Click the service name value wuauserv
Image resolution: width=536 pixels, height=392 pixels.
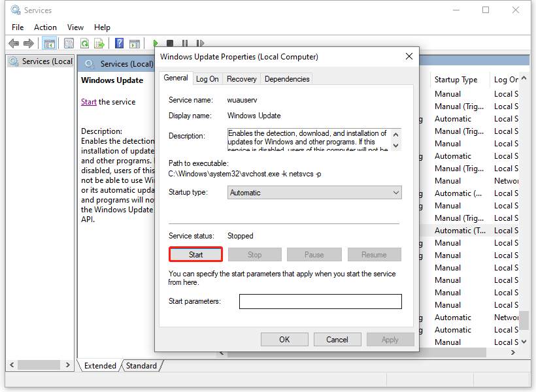point(242,100)
